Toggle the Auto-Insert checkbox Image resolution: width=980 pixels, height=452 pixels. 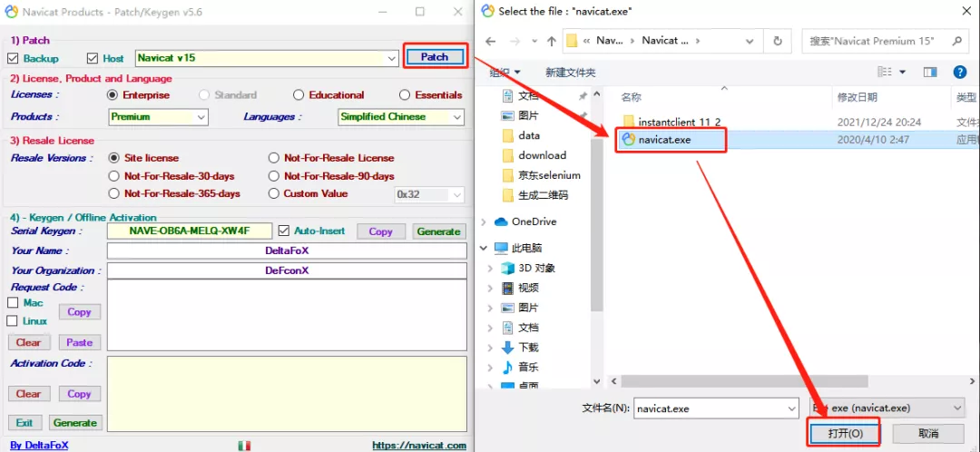(284, 231)
